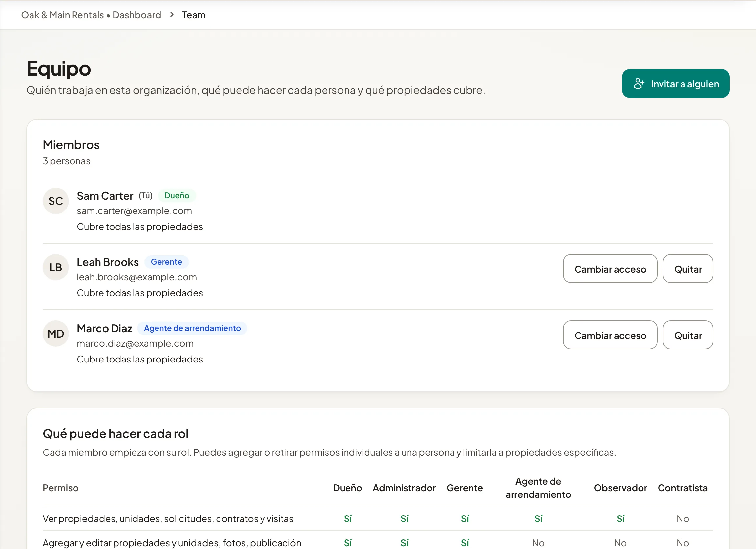Click the SC avatar of Sam Carter
This screenshot has height=549, width=756.
coord(56,201)
